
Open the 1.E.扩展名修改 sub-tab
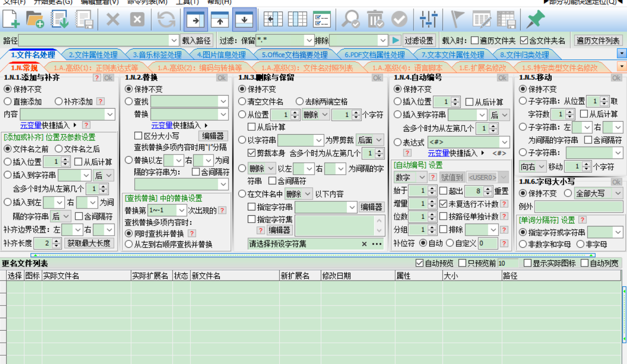coord(482,68)
